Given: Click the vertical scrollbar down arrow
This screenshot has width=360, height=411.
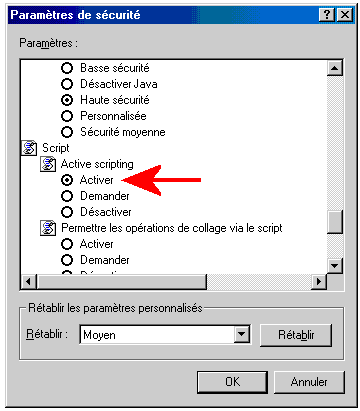Looking at the screenshot, I should pos(335,266).
